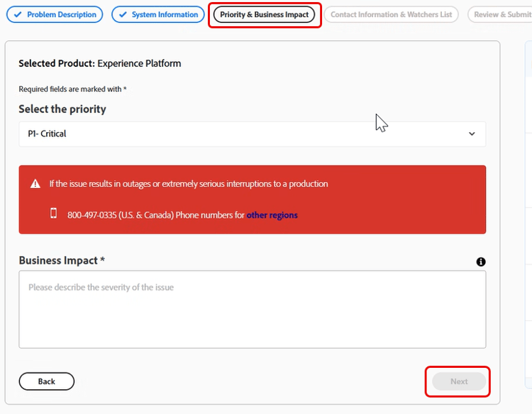
Task: Click the '800-497-0335 (U.S. & Canada)' phone text
Action: [121, 215]
